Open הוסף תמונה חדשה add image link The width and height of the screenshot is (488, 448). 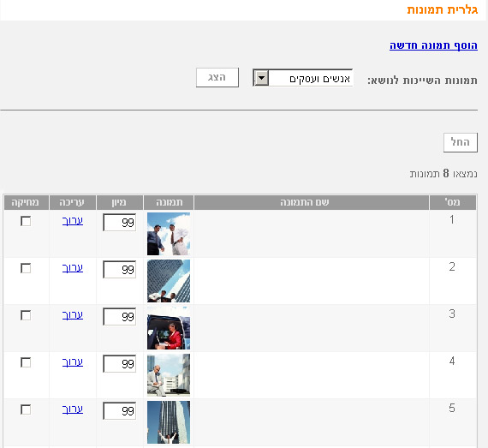click(x=433, y=45)
